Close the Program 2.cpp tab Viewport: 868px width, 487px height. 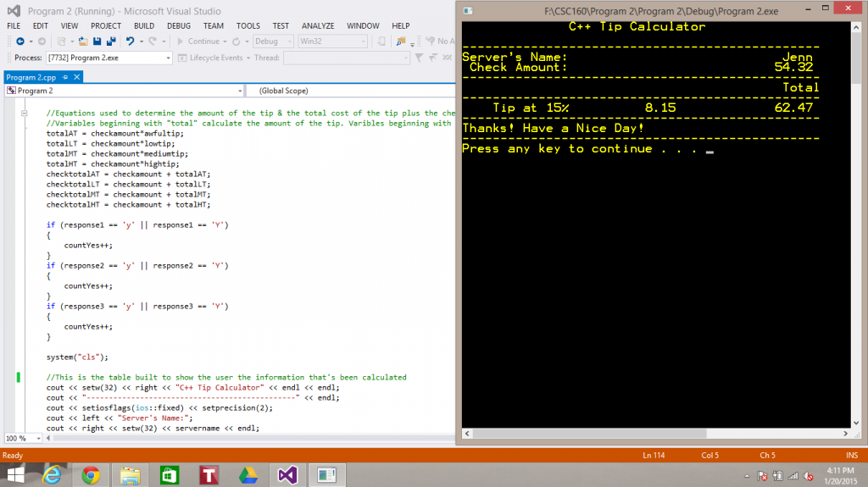[77, 77]
